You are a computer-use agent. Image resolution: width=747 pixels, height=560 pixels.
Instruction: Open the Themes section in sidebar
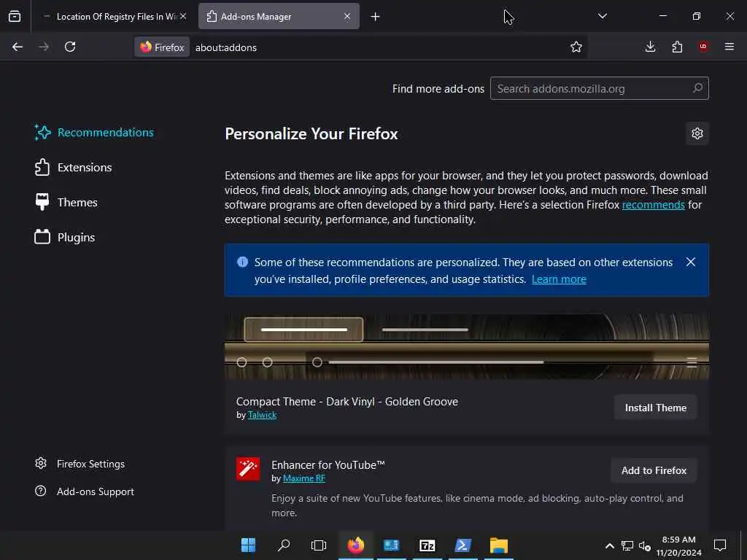[66, 203]
